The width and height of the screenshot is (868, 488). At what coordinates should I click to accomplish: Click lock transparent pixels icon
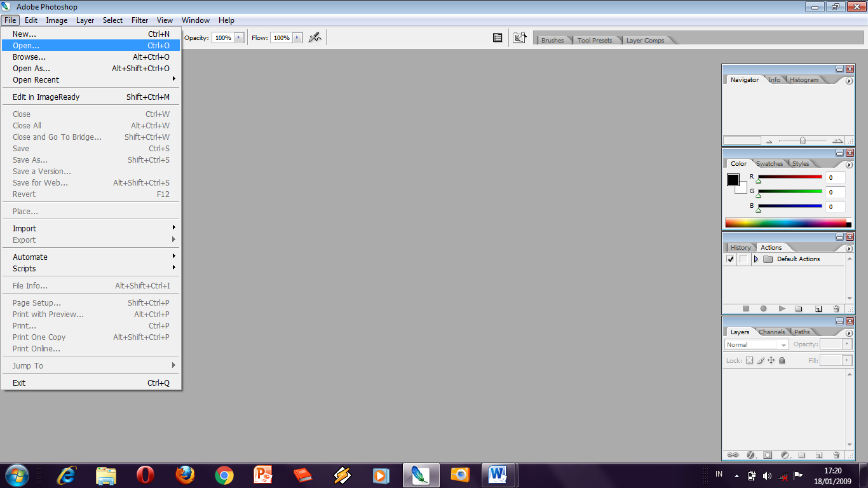[749, 360]
